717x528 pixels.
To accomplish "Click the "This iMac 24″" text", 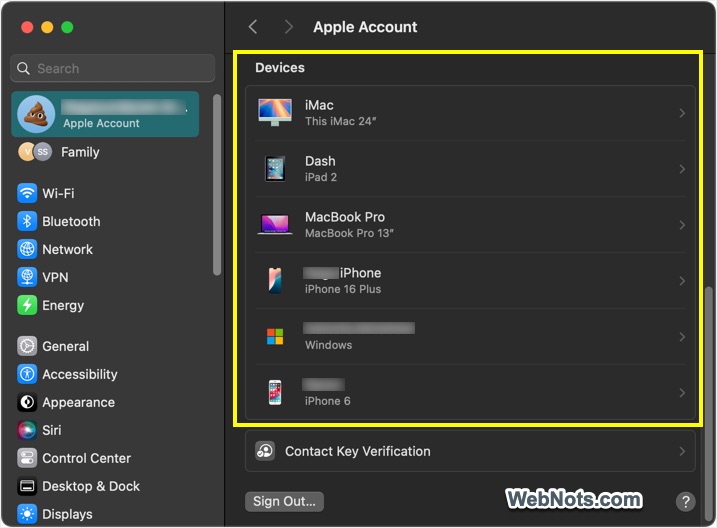I will [x=340, y=121].
